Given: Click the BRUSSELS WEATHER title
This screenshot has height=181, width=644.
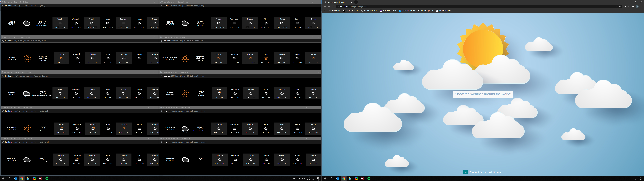Looking at the screenshot, I should (12, 129).
